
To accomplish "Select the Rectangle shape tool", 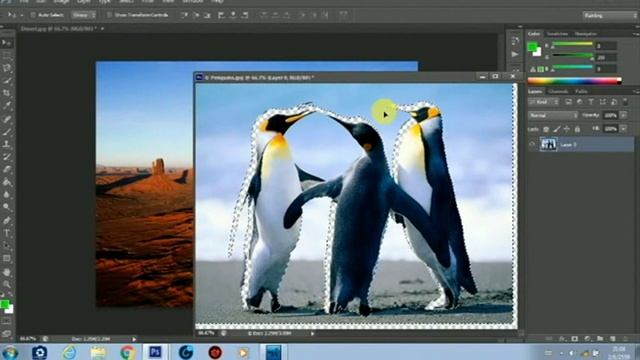I will tap(7, 258).
